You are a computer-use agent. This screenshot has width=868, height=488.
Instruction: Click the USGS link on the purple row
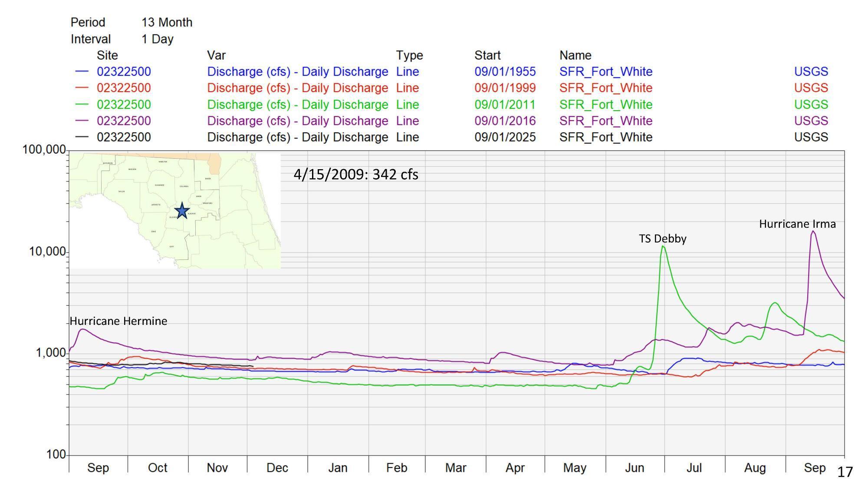pyautogui.click(x=811, y=121)
